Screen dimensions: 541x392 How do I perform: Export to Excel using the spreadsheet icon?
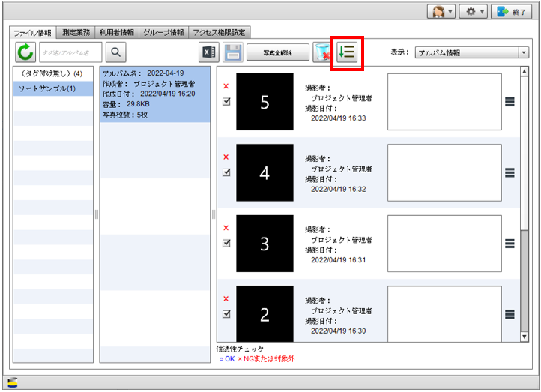(208, 52)
